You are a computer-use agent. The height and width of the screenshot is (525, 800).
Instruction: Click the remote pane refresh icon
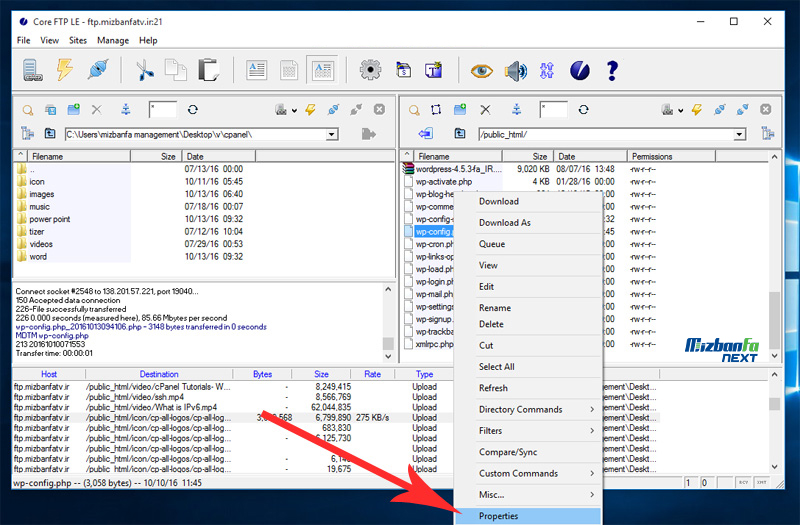(584, 109)
